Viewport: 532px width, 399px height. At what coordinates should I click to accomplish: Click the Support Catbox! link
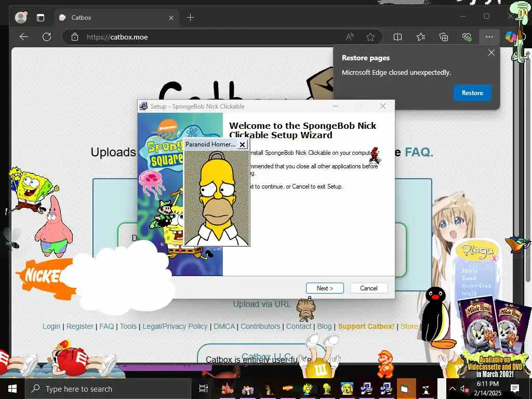click(366, 326)
